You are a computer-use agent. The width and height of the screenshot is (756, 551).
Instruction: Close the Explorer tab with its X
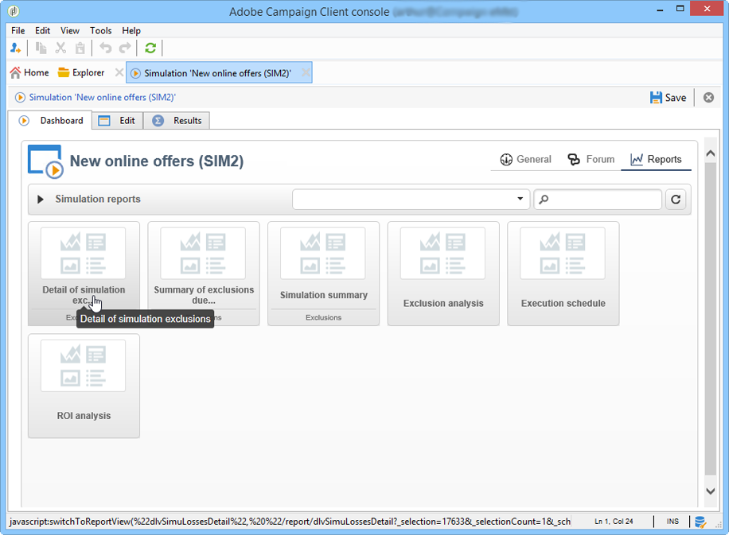[119, 72]
